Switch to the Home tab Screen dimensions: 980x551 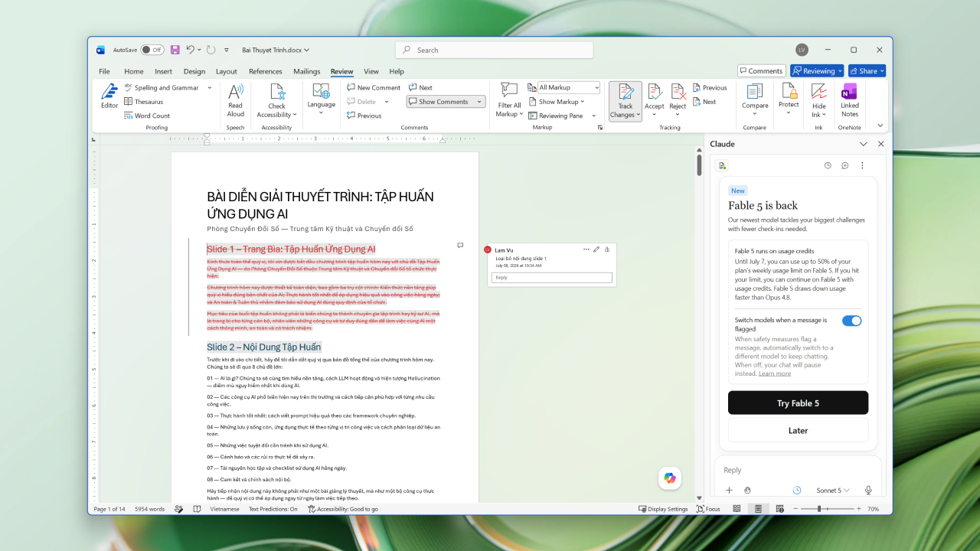coord(134,71)
